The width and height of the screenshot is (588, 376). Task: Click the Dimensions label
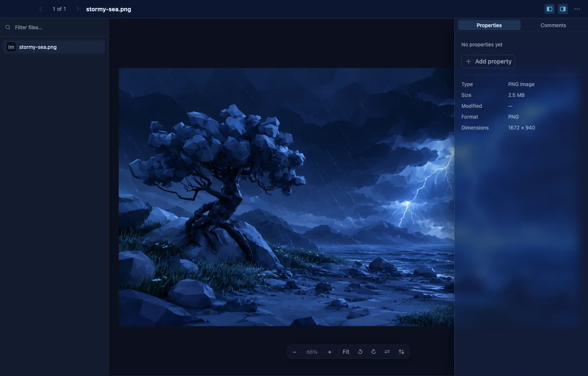pyautogui.click(x=475, y=127)
